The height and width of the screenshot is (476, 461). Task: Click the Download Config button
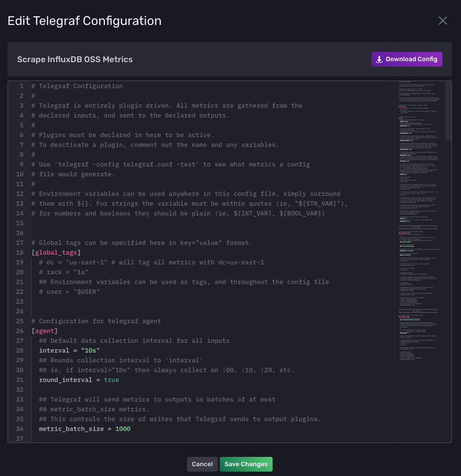pyautogui.click(x=407, y=59)
